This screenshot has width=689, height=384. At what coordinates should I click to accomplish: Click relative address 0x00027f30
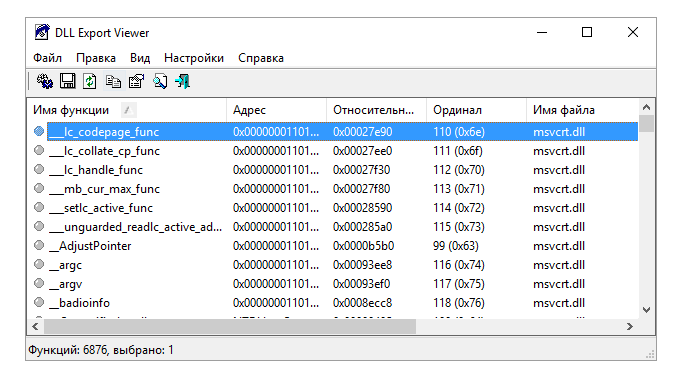(362, 170)
